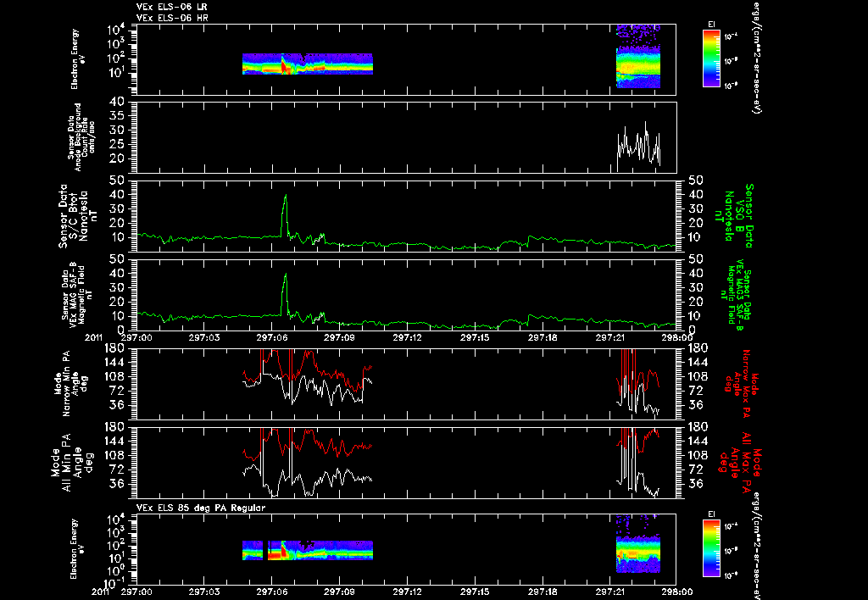Click the ELS-06 high-energy spectrogram segment after 297:21

point(638,56)
